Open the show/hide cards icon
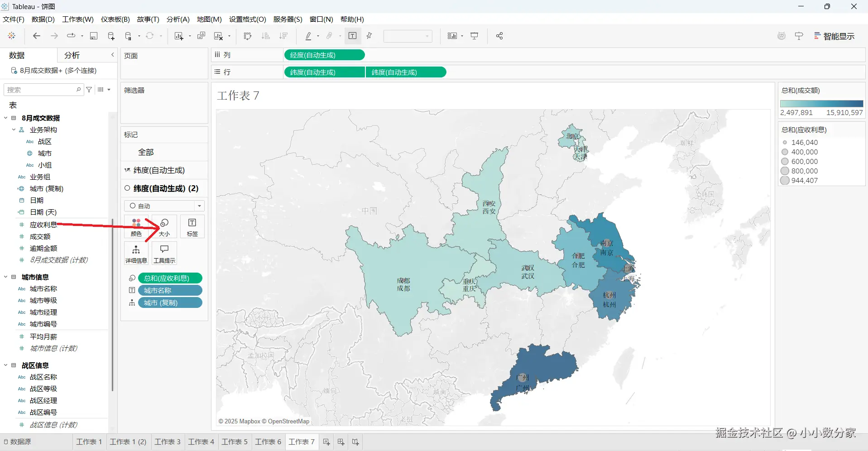 pos(452,36)
